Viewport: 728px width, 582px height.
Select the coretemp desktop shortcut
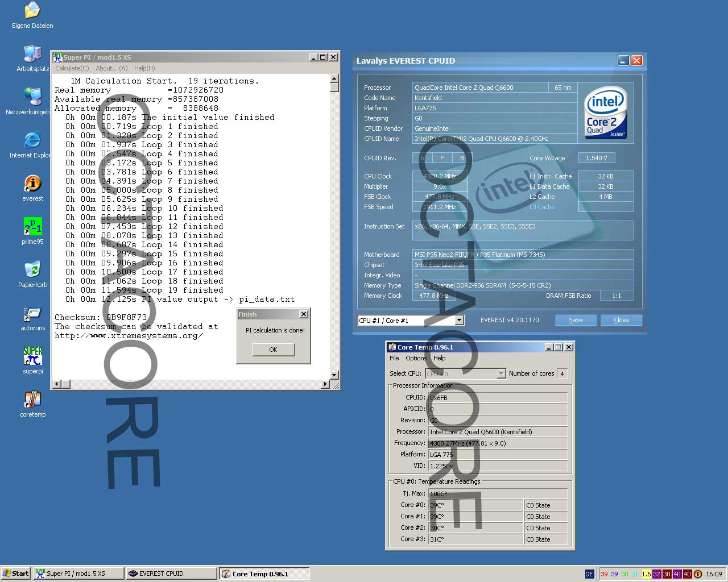pyautogui.click(x=32, y=404)
